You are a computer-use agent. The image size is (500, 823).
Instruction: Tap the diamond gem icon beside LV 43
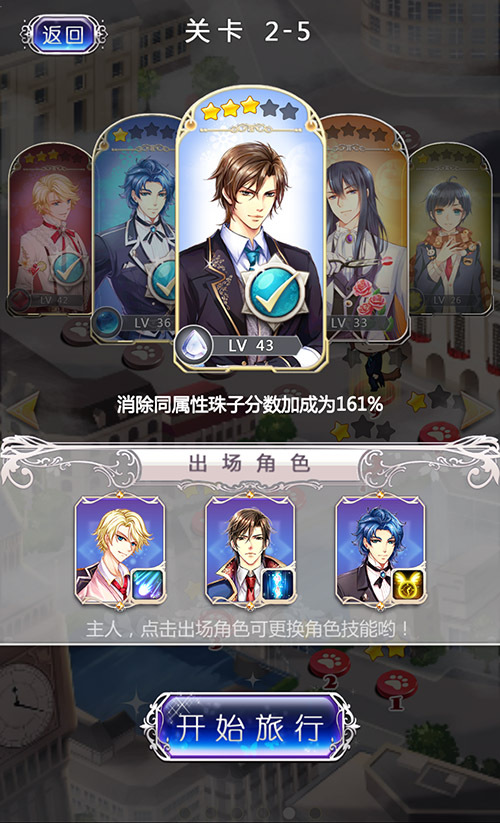click(194, 344)
